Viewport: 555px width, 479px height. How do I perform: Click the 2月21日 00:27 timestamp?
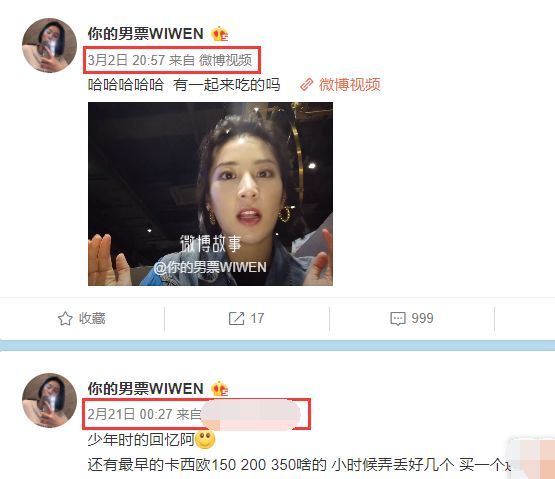(x=130, y=414)
